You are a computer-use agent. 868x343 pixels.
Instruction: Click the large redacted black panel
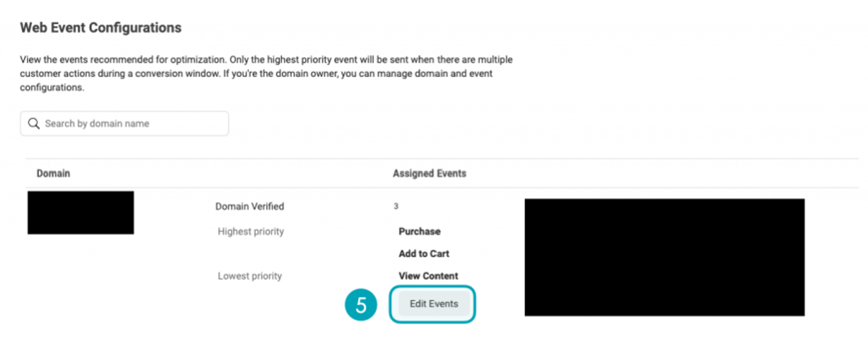coord(664,257)
